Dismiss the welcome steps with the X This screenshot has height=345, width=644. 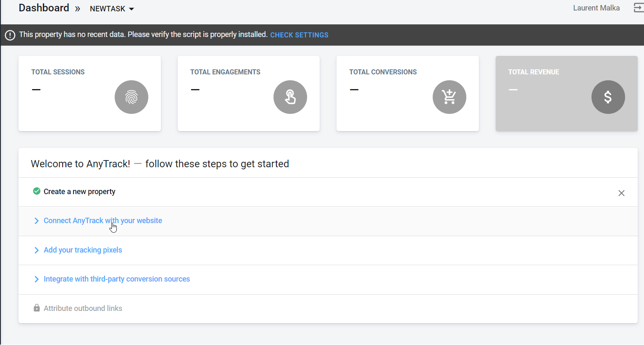621,193
